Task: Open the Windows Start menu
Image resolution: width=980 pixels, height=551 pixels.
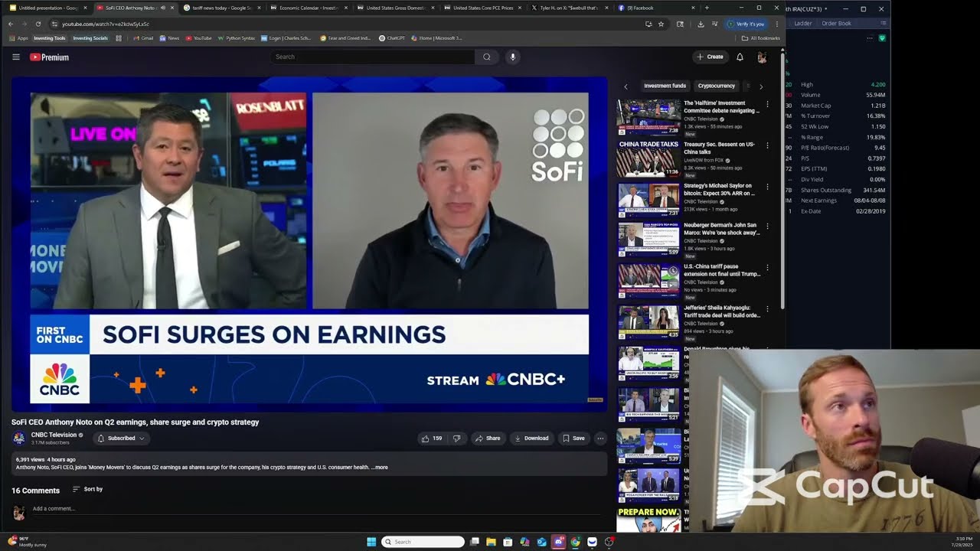Action: 371,542
